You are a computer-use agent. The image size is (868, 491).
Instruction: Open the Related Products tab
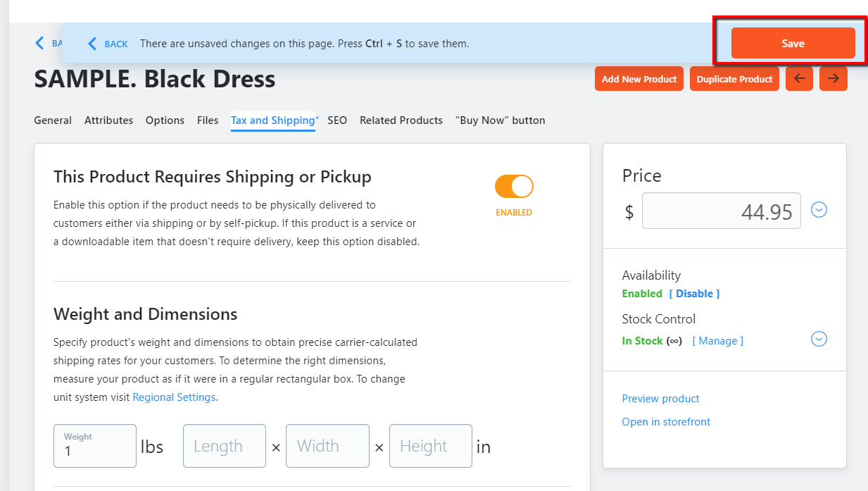401,120
